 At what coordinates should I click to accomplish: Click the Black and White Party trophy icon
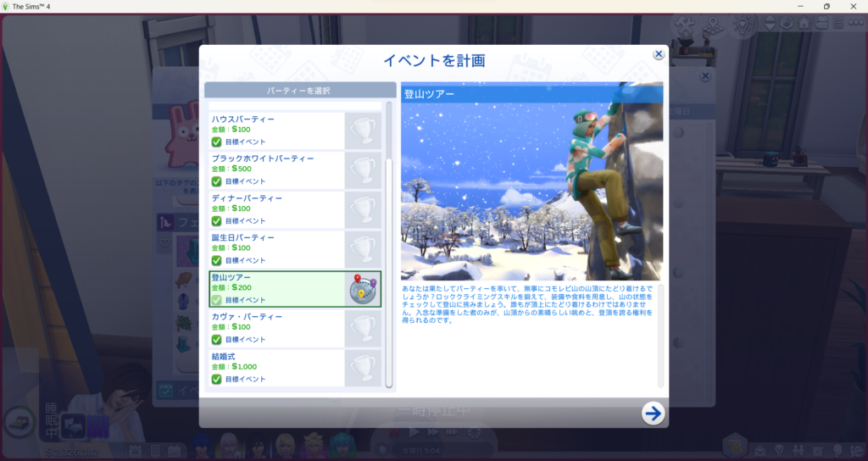[x=363, y=170]
